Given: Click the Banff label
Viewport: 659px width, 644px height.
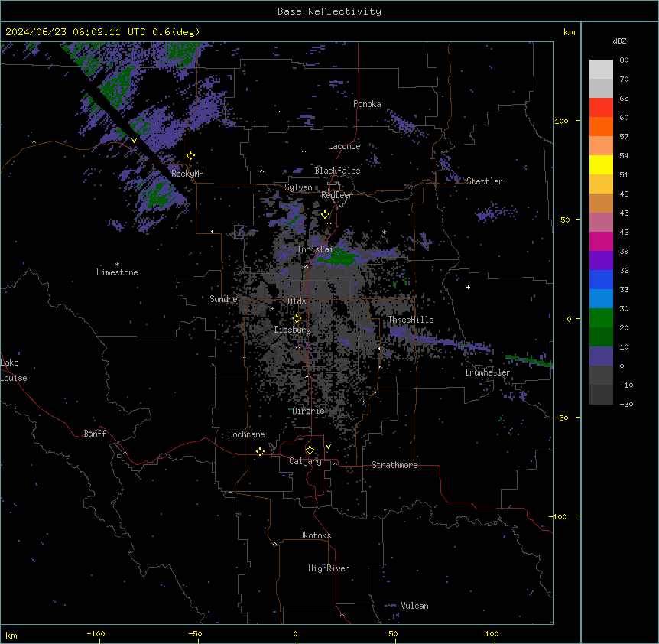Looking at the screenshot, I should coord(95,434).
